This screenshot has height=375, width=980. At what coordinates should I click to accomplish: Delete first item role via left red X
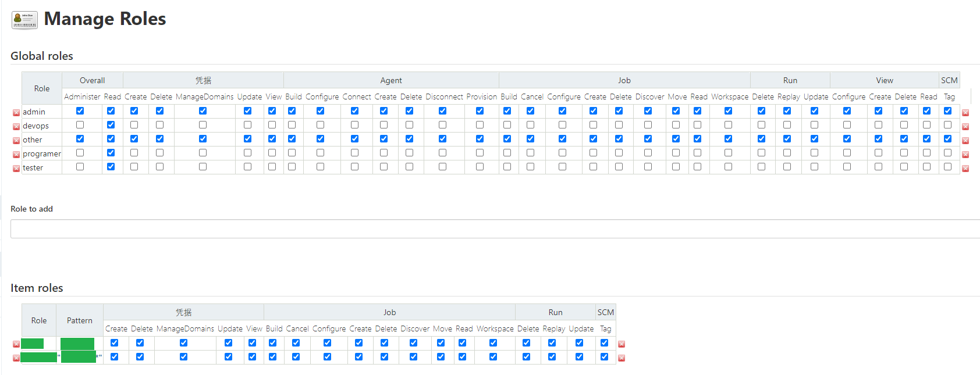[x=16, y=344]
